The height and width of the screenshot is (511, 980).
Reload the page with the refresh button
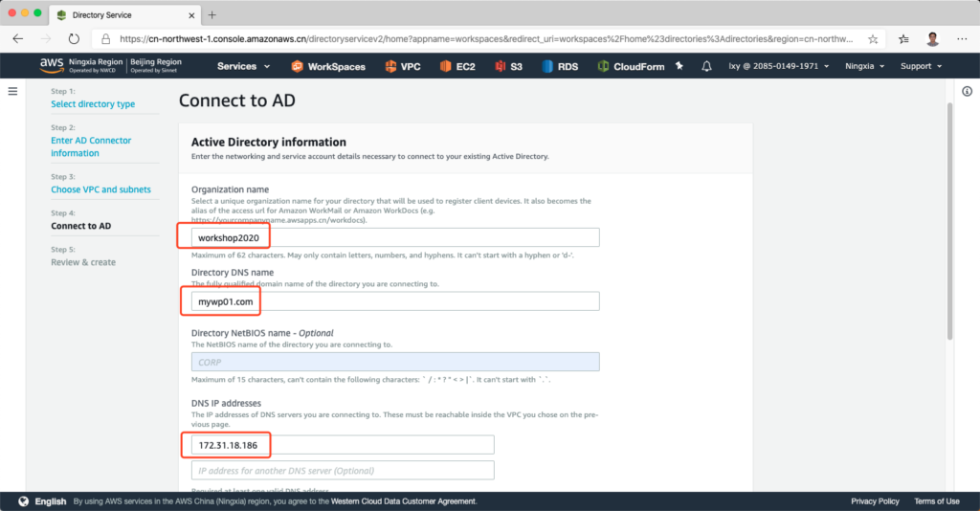click(x=74, y=39)
